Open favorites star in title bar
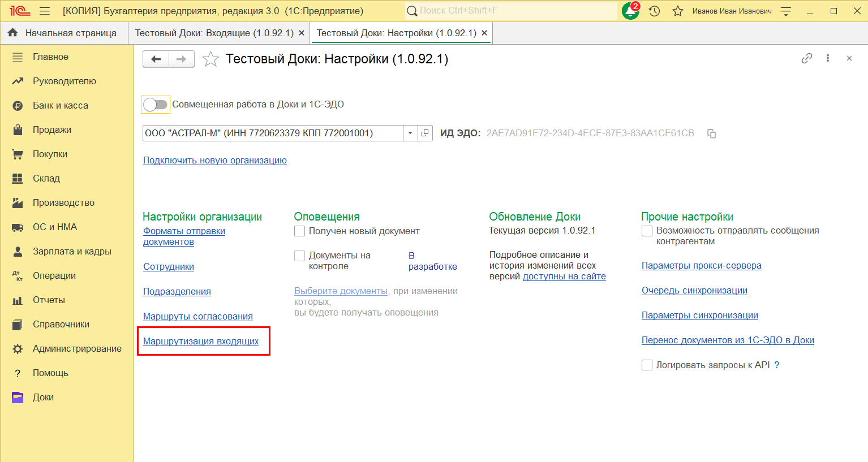The height and width of the screenshot is (462, 868). click(x=678, y=11)
